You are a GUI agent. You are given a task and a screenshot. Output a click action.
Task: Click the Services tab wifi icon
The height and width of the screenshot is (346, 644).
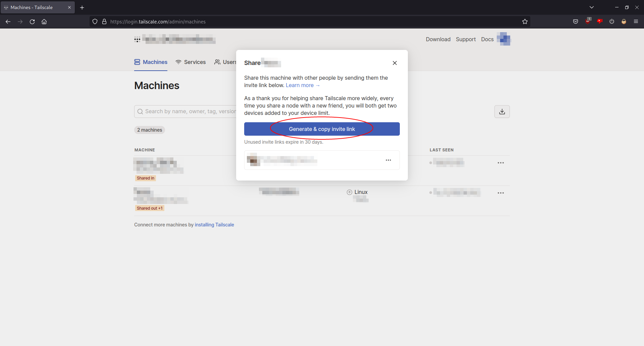178,62
